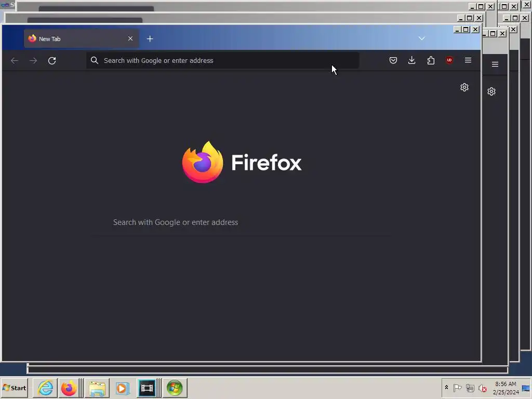Open the Downloads panel
The width and height of the screenshot is (532, 399).
pos(411,60)
